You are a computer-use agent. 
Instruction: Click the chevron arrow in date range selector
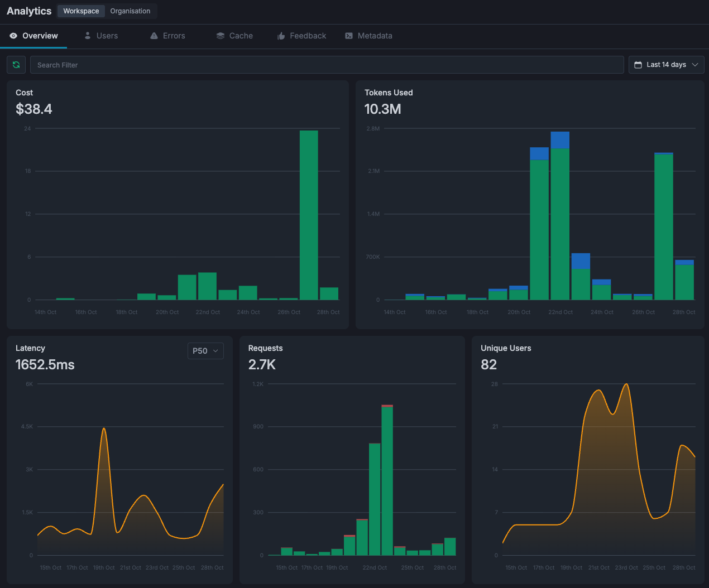[695, 65]
